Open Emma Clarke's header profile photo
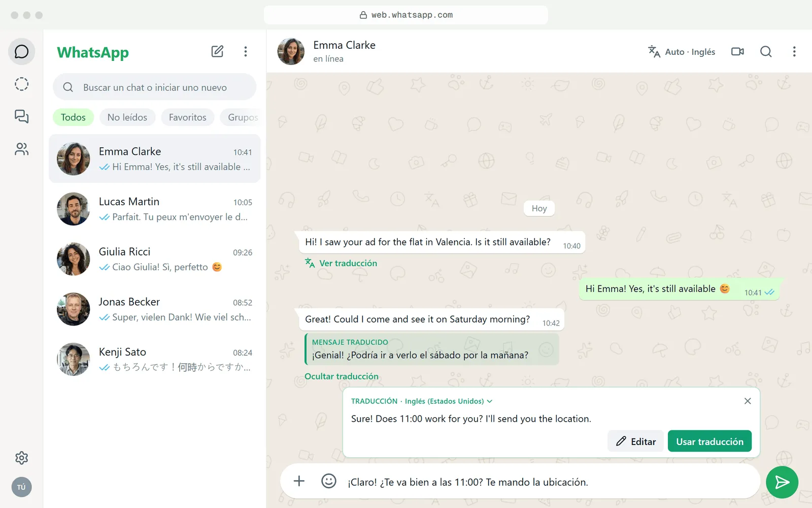 (291, 51)
